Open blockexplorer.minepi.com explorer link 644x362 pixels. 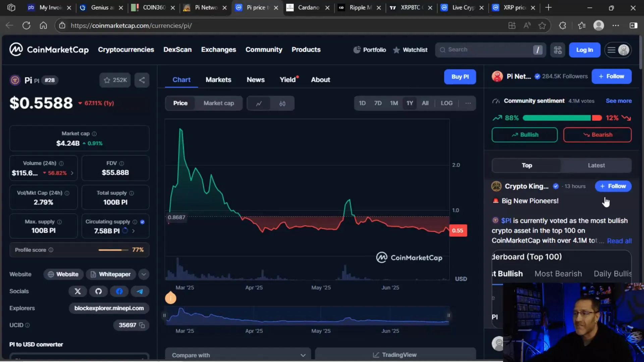pos(109,308)
